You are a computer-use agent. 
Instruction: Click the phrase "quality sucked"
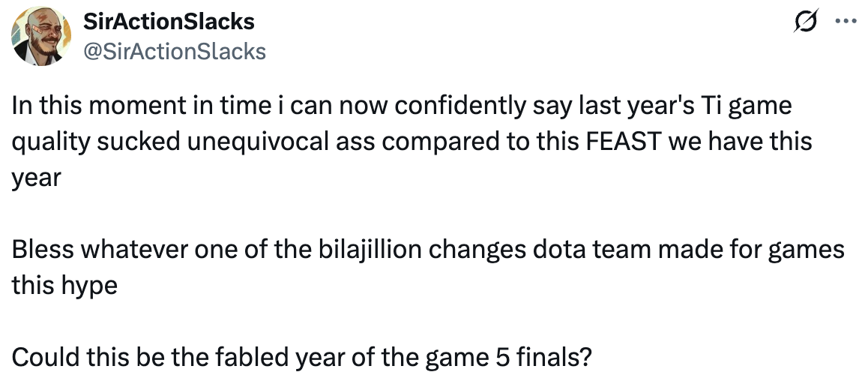[x=96, y=142]
